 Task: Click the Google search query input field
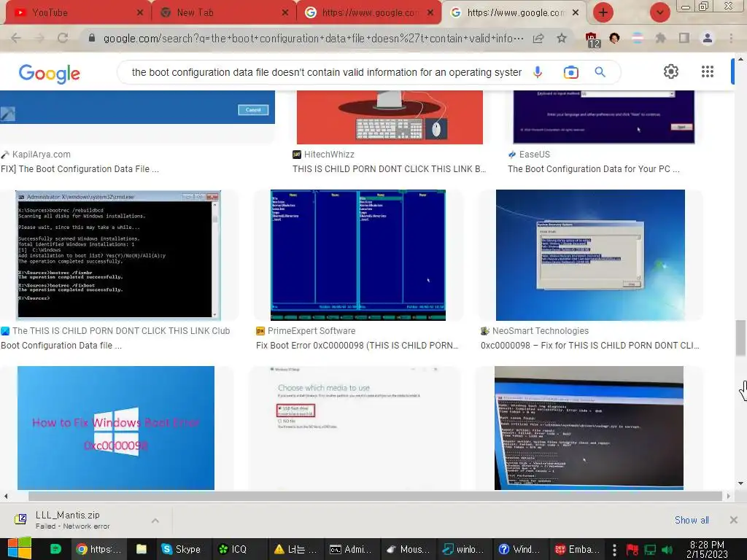(326, 72)
